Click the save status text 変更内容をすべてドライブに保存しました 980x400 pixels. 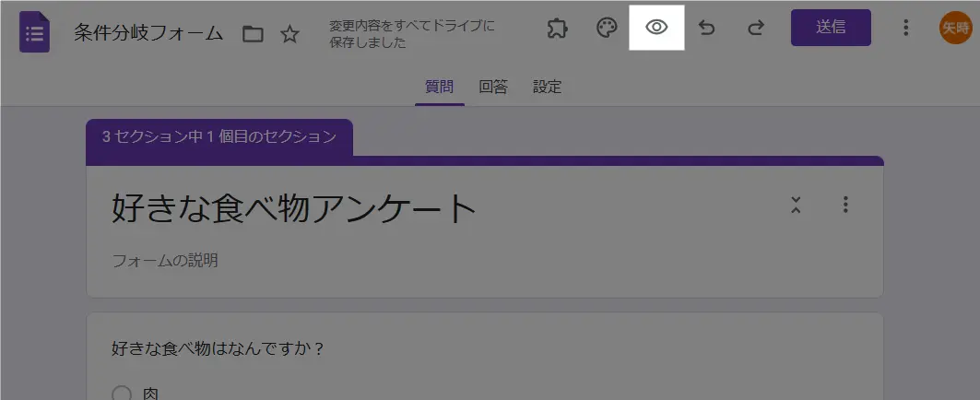[x=412, y=34]
